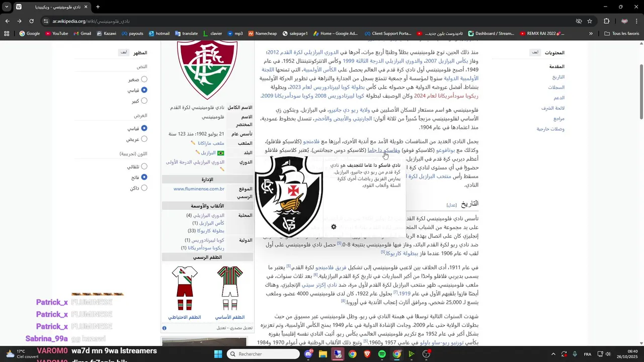Select standard text size قياسي under النص
Screen dimensions: 644x362
(x=144, y=90)
